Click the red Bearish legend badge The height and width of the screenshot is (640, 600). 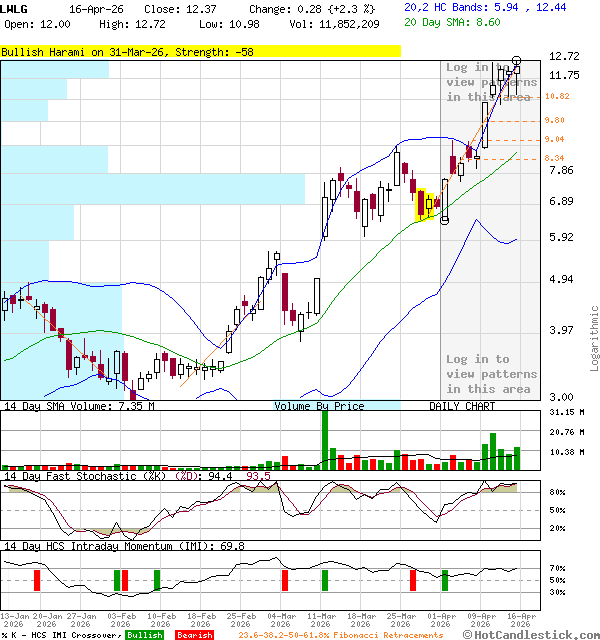194,635
